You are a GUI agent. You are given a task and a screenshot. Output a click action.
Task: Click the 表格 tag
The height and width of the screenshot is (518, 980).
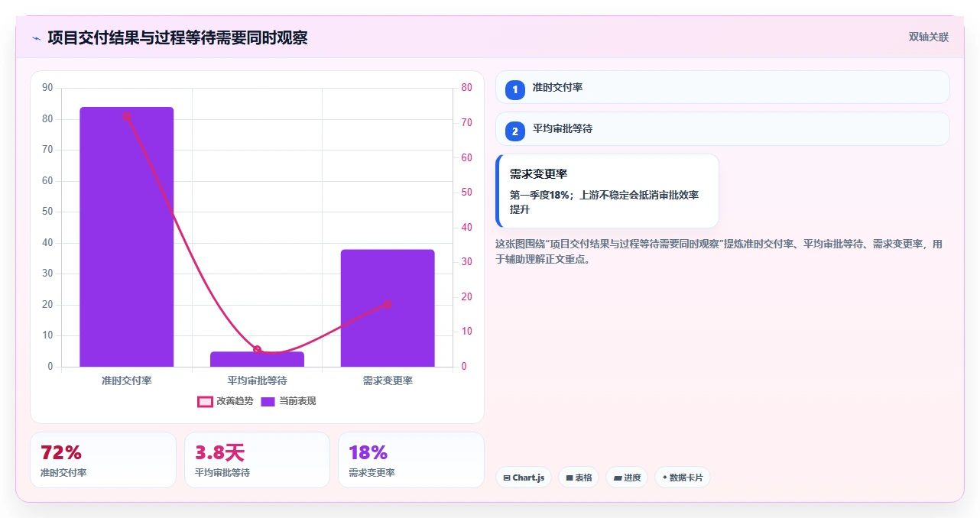pos(579,478)
